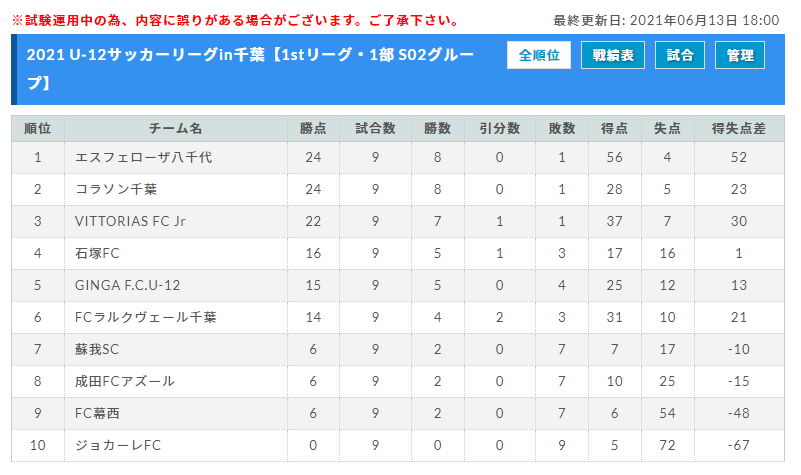This screenshot has width=801, height=475.
Task: Click the 蘇我SC team name
Action: [97, 349]
